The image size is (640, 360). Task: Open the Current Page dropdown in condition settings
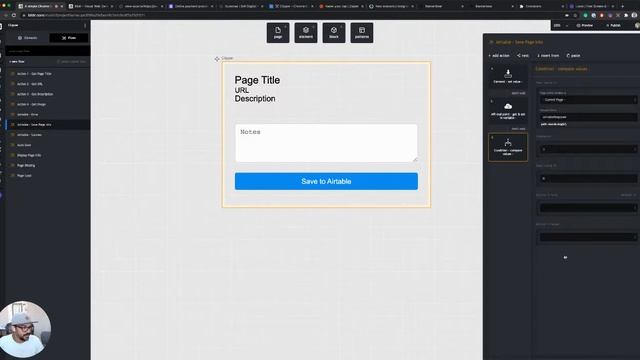[x=588, y=100]
